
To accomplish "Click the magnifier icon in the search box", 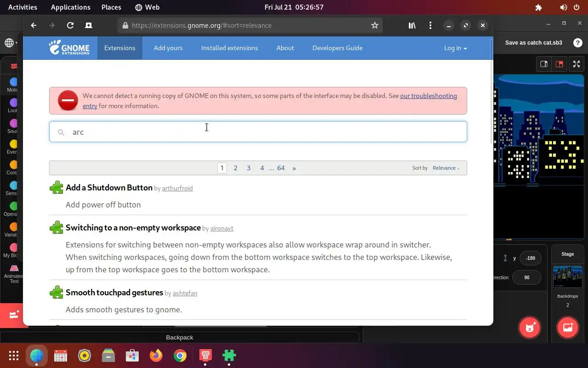I will pyautogui.click(x=61, y=132).
